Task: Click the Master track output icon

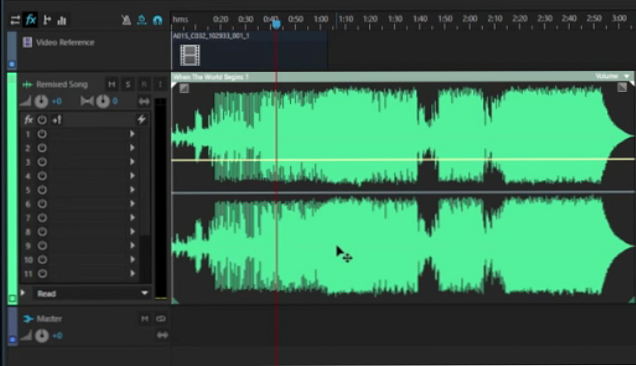Action: 161,319
